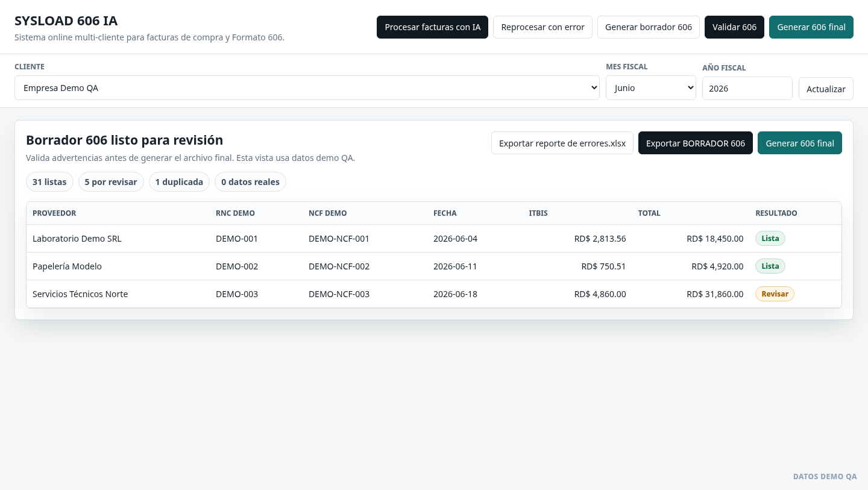Click Generar borrador 606 button
The image size is (868, 490).
(649, 27)
